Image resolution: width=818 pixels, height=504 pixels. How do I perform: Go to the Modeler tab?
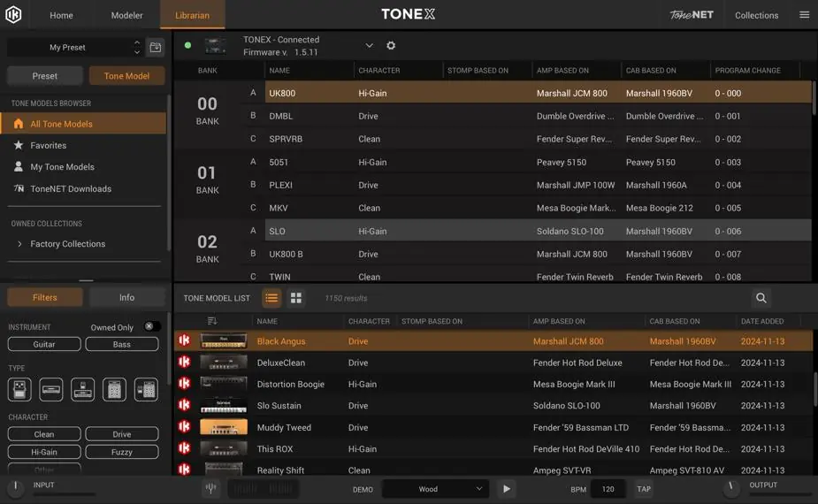(126, 15)
